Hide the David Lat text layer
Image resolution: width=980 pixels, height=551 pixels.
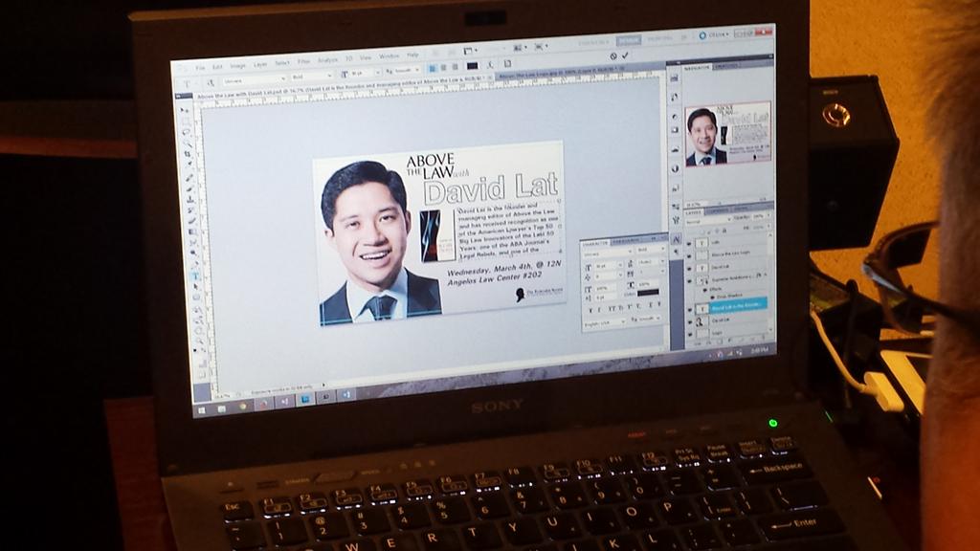point(689,269)
